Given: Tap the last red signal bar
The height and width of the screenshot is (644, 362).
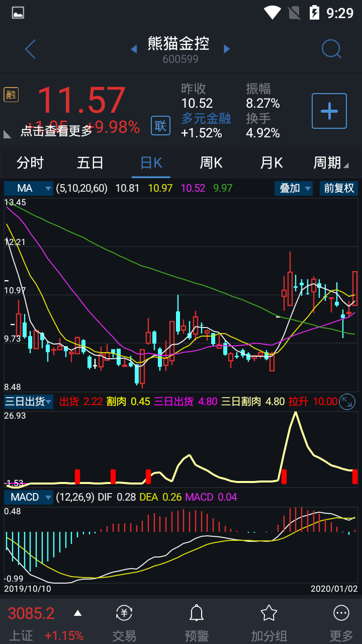Looking at the screenshot, I should click(x=355, y=476).
